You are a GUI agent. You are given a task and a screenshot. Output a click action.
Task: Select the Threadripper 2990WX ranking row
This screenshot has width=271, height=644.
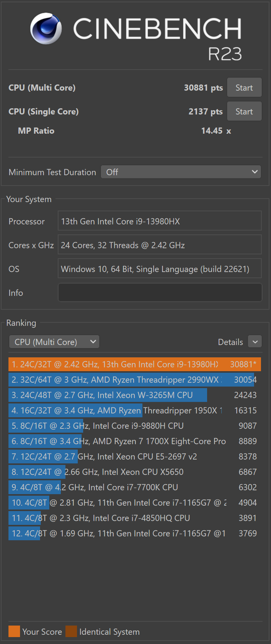(x=135, y=380)
